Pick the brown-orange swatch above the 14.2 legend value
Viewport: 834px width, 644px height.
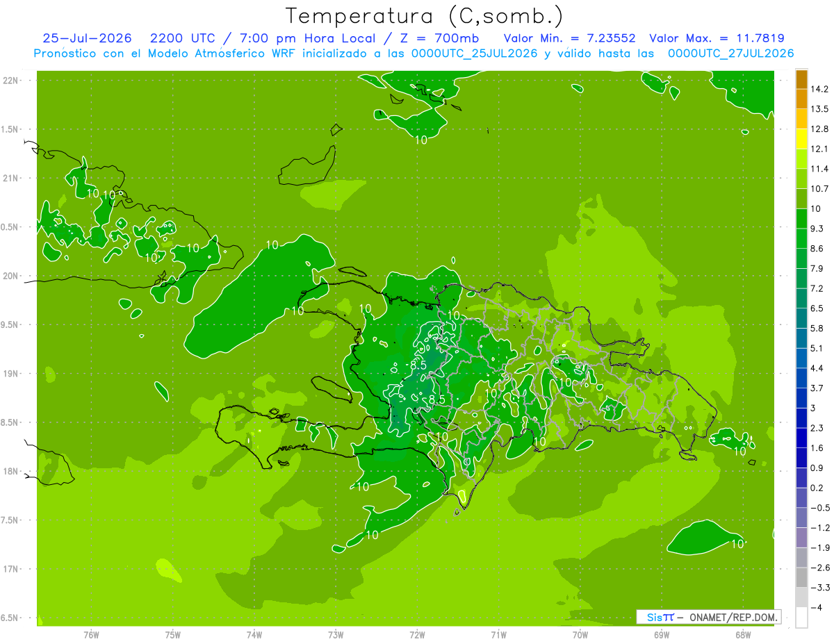pos(801,79)
